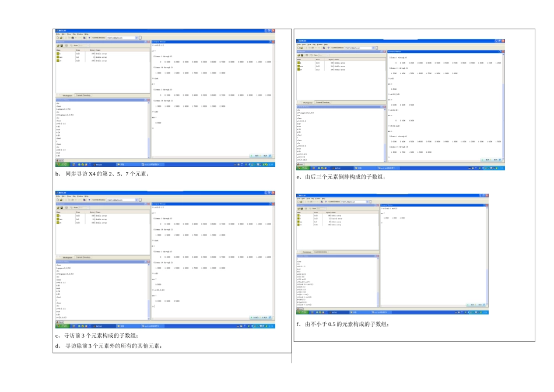
Task: Click Help question-mark icon in screenshot above caption e
Action: point(328,48)
